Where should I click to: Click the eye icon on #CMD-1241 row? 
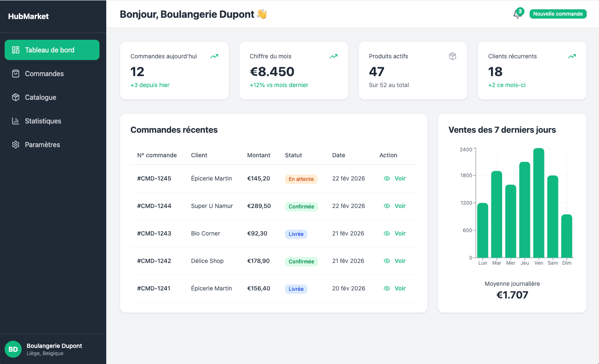pos(386,288)
